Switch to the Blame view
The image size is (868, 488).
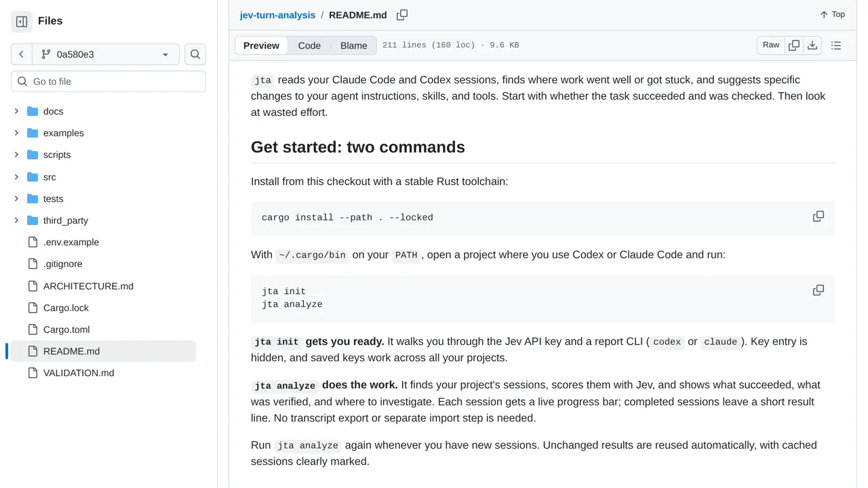click(x=354, y=45)
